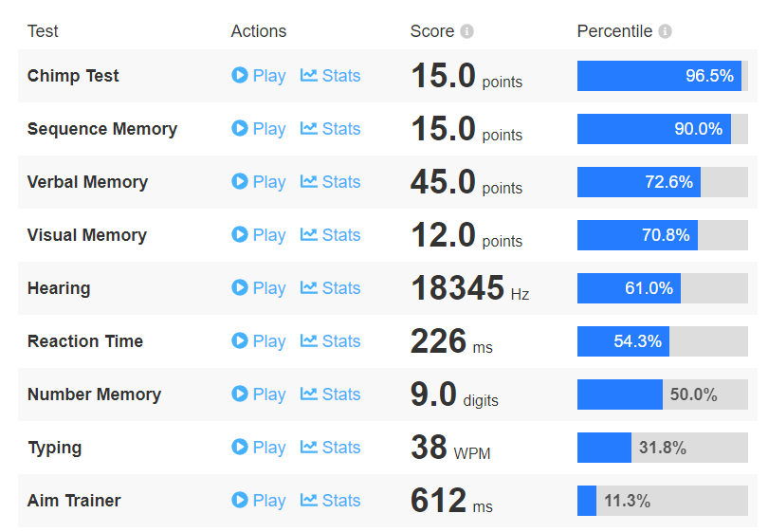Click the Verbal Memory row title

87,182
